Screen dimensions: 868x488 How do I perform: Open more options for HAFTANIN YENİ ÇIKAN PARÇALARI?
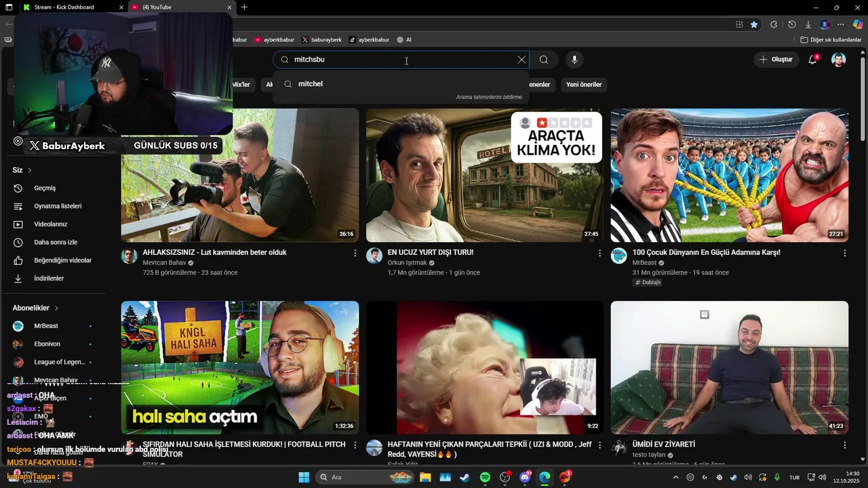(x=599, y=445)
